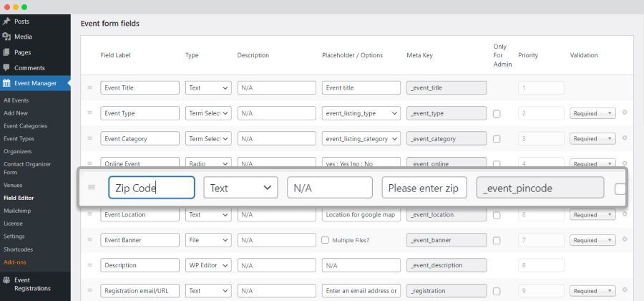Image resolution: width=644 pixels, height=301 pixels.
Task: Open Event Categories submenu link
Action: click(25, 126)
